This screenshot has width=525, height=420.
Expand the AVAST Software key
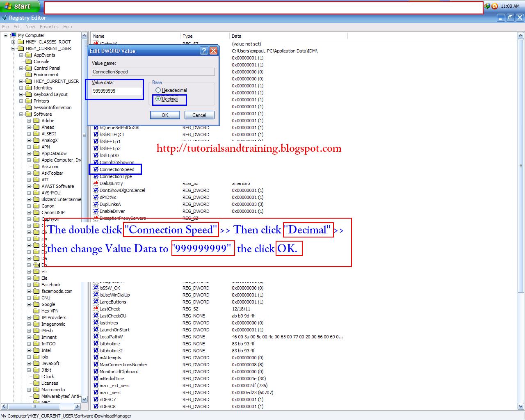click(29, 186)
